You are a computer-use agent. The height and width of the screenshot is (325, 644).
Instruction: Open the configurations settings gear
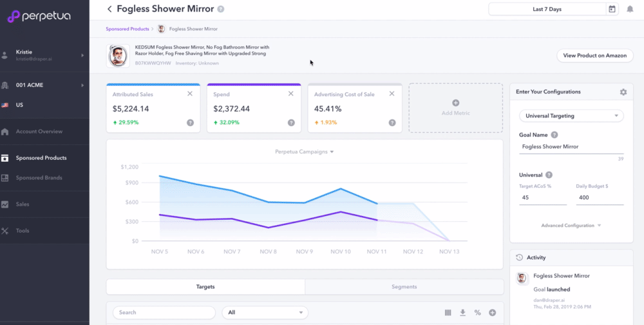tap(623, 92)
